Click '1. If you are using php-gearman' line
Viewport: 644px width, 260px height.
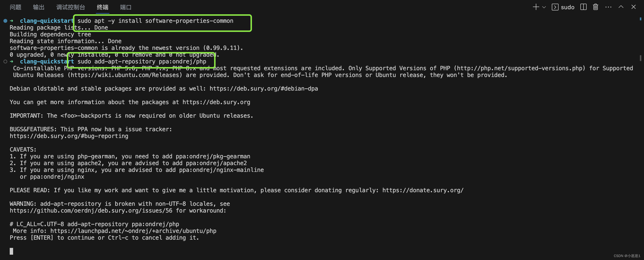coord(130,156)
